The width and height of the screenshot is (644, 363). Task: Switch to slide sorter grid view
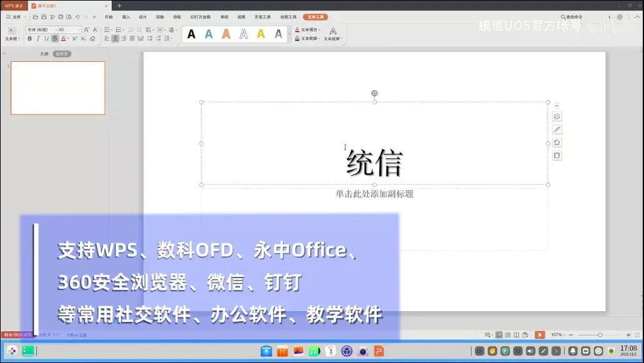coord(508,335)
